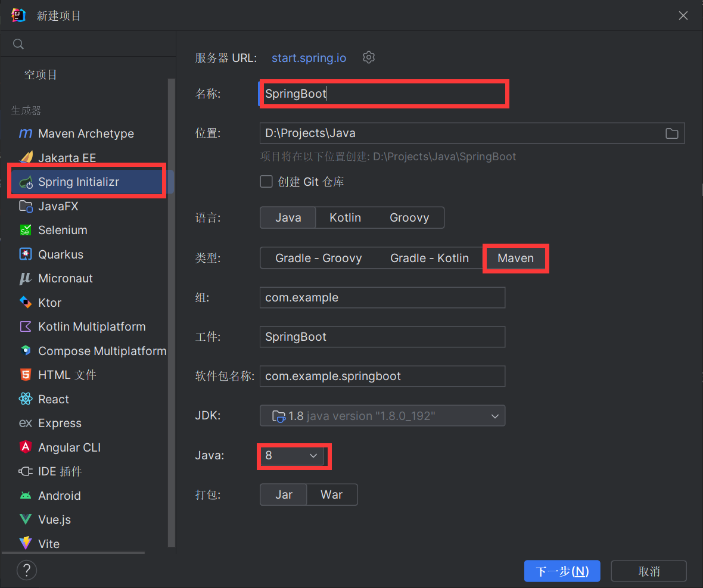Viewport: 703px width, 588px height.
Task: Open help with question mark button
Action: [x=26, y=571]
